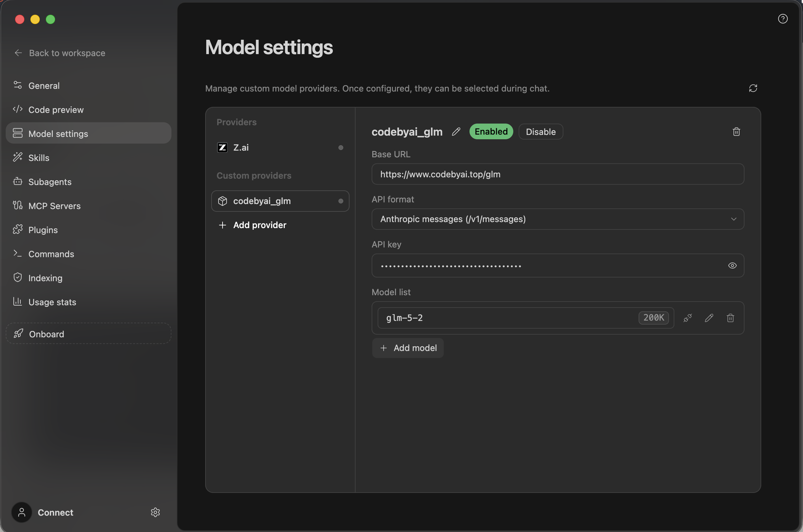Open MCP Servers section

click(88, 206)
